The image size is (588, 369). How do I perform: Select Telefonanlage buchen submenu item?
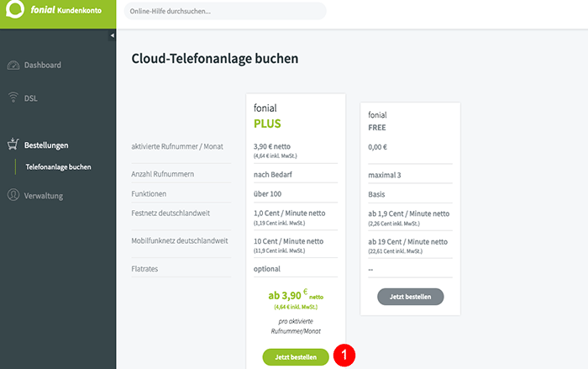pos(58,167)
